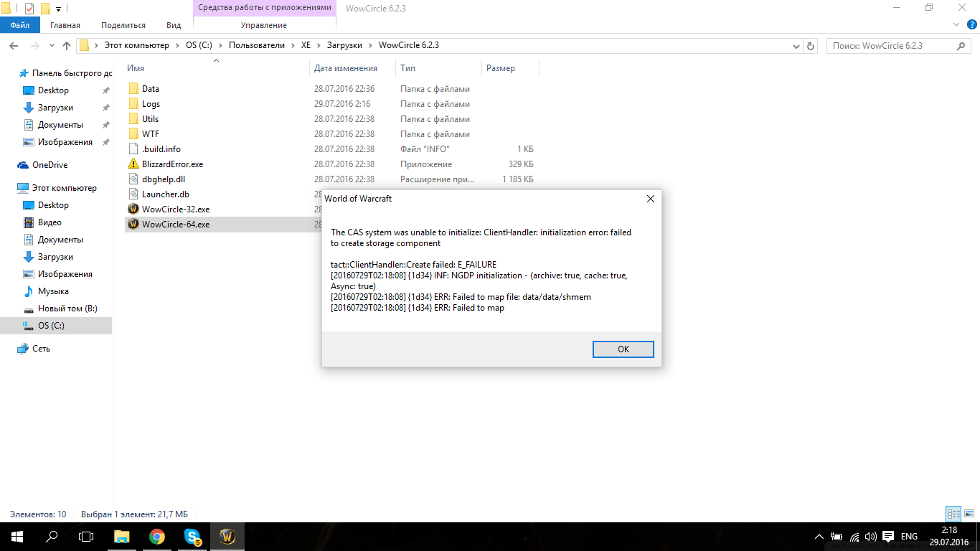Click the WowCircle 6.2.3 search field
This screenshot has width=980, height=551.
point(890,45)
